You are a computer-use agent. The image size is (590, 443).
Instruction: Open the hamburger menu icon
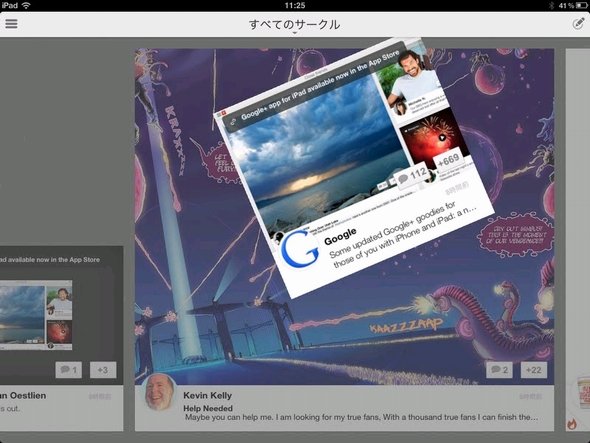pos(11,24)
